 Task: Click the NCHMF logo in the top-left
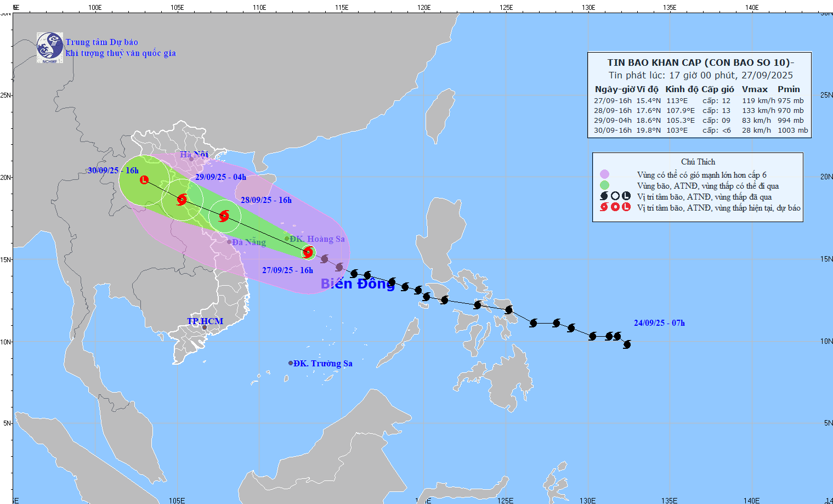pyautogui.click(x=50, y=48)
